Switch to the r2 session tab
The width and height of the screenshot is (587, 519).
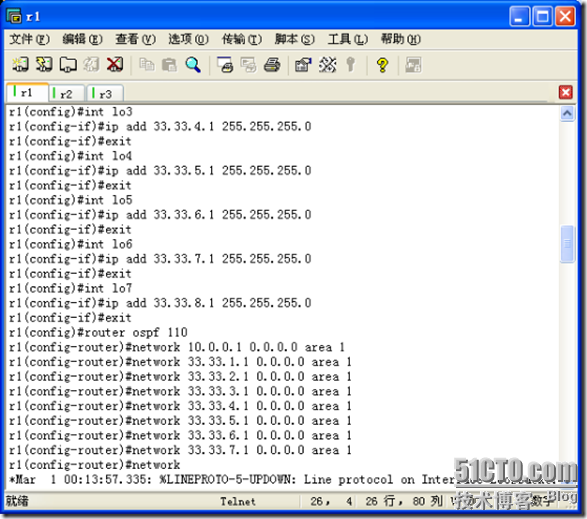click(x=66, y=94)
